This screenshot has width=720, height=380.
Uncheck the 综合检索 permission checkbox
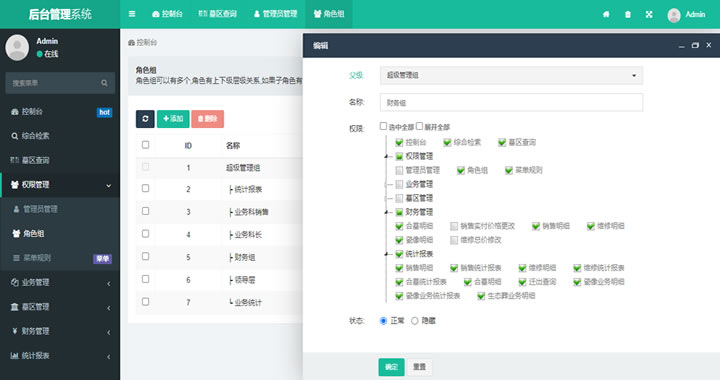pyautogui.click(x=447, y=142)
